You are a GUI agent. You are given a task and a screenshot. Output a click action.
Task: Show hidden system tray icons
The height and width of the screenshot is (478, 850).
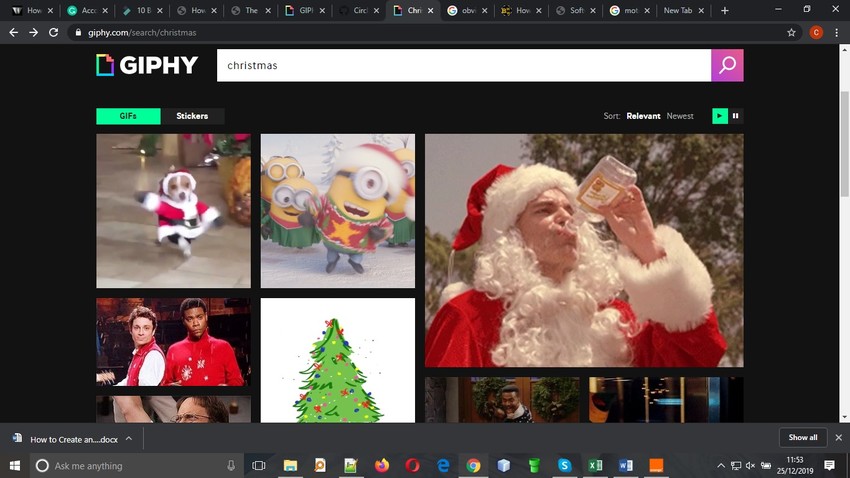pyautogui.click(x=720, y=466)
